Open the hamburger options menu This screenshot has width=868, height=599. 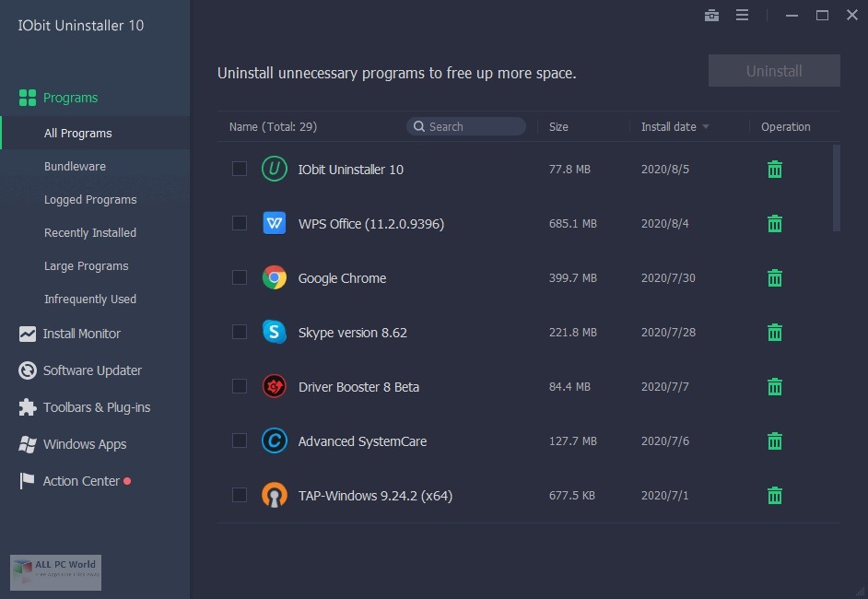coord(742,15)
